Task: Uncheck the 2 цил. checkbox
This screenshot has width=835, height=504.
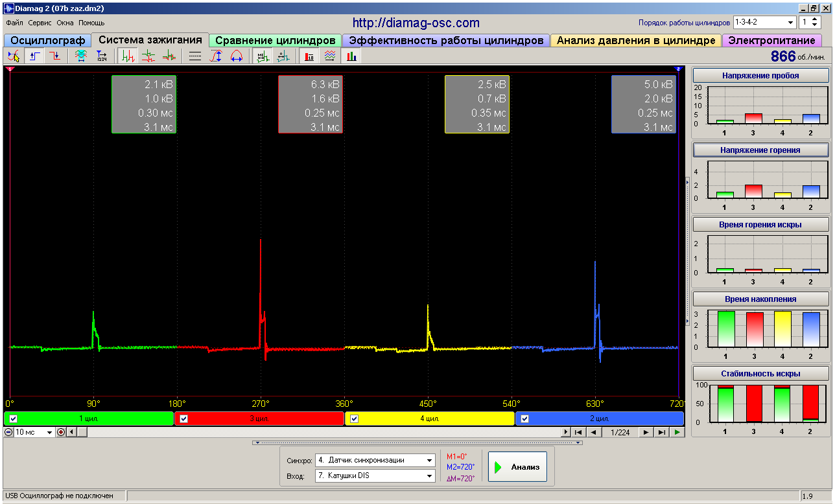Action: pos(524,418)
